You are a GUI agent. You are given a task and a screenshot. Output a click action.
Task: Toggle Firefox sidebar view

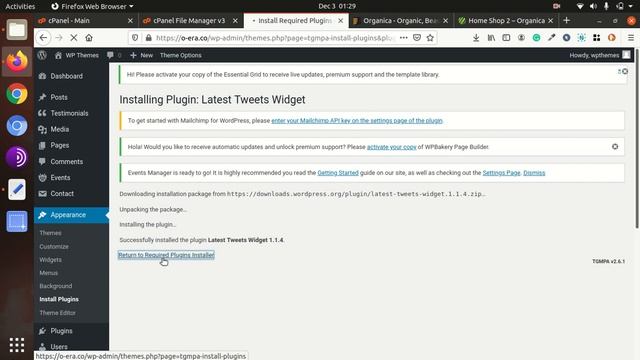point(506,38)
